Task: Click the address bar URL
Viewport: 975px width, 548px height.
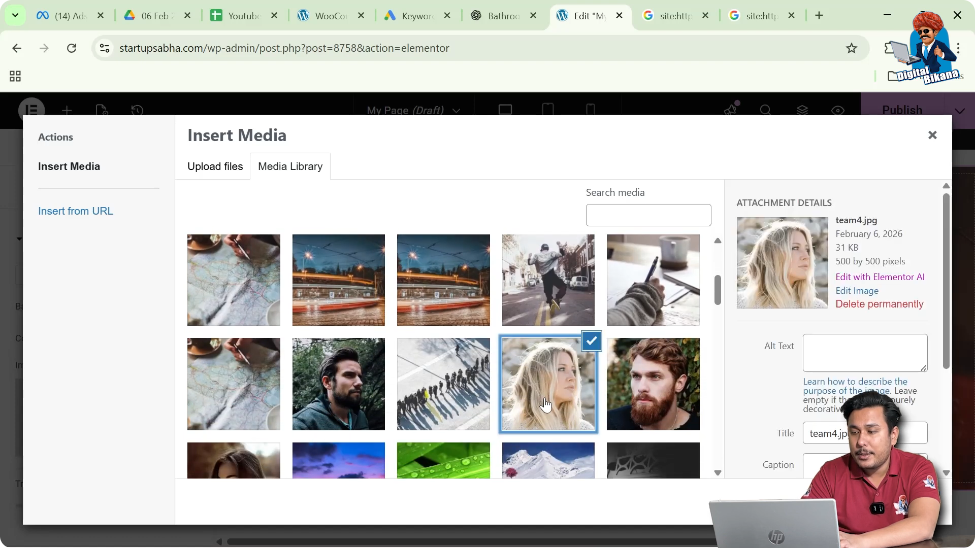Action: pos(284,48)
